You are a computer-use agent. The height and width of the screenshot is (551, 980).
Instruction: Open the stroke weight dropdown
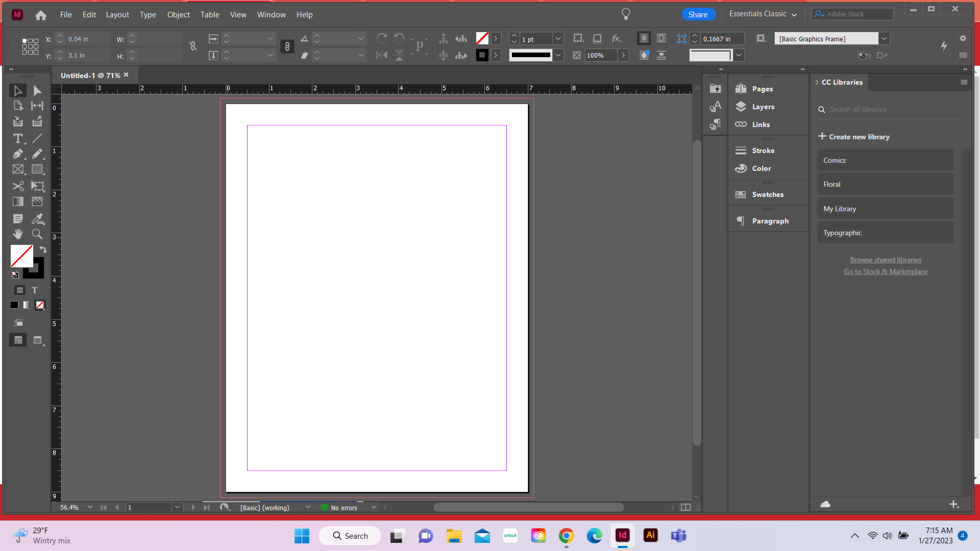(558, 39)
